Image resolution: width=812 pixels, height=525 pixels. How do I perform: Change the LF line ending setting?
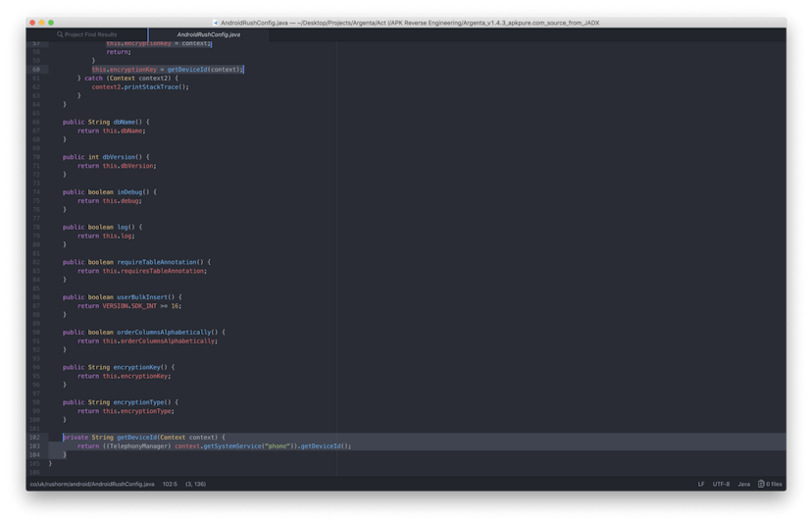[701, 484]
